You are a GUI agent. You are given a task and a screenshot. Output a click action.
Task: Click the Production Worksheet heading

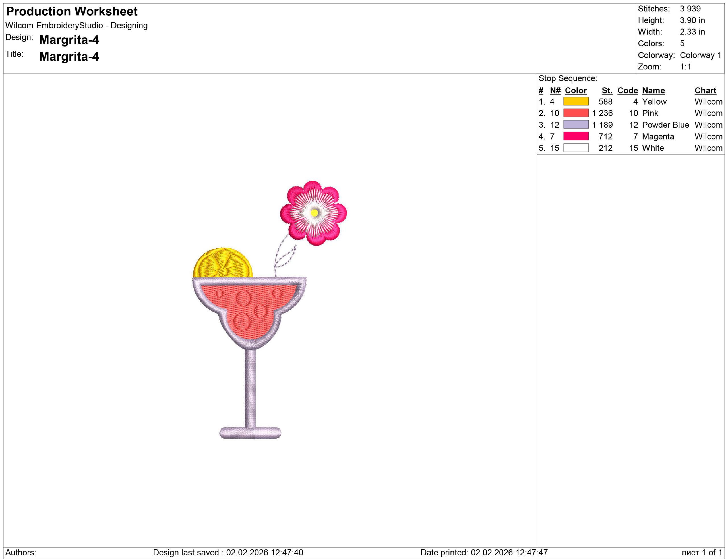(x=72, y=11)
